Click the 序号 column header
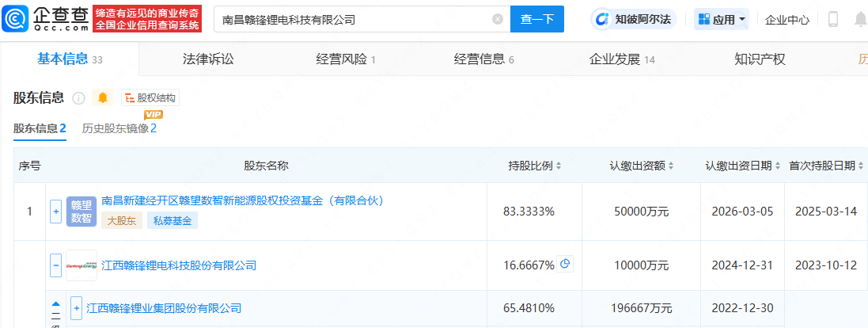Image resolution: width=868 pixels, height=328 pixels. pos(29,166)
